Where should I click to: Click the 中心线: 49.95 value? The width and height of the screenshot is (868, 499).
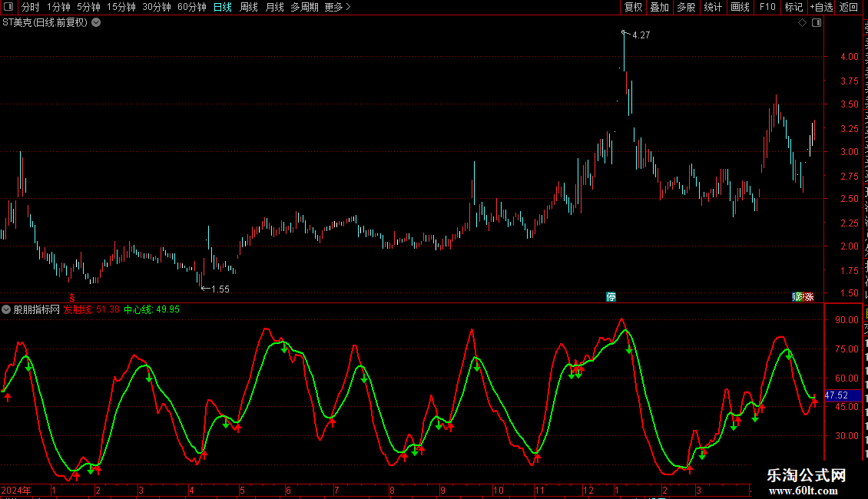pyautogui.click(x=151, y=310)
